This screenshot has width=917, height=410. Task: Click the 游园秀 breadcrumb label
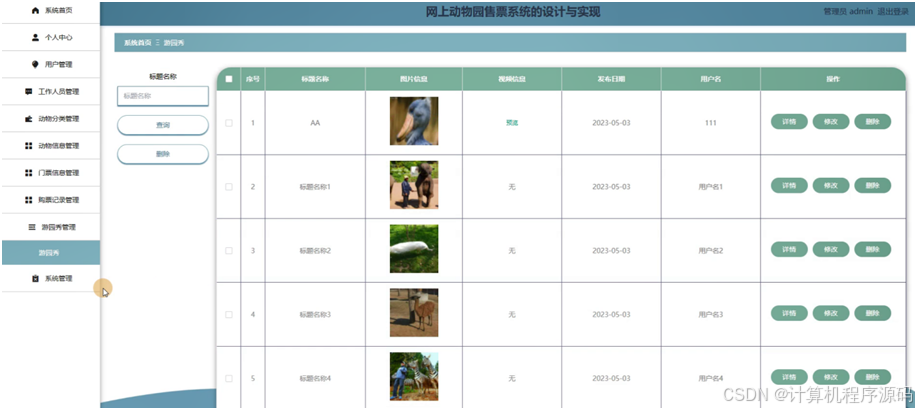pos(174,43)
